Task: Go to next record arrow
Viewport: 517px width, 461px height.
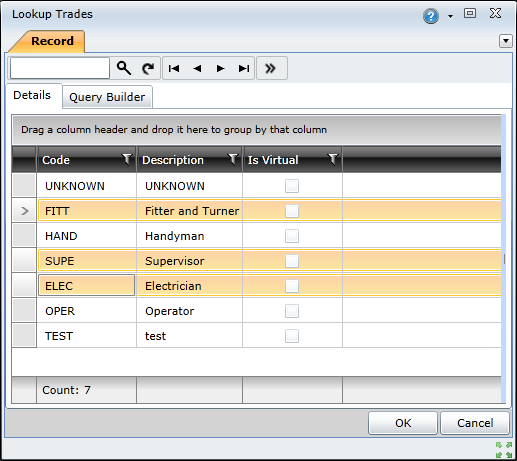Action: [x=220, y=68]
